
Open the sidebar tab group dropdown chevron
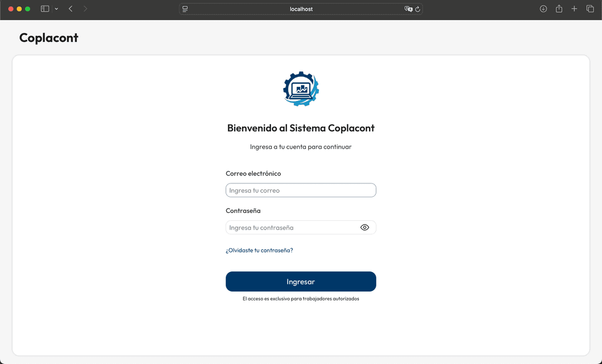56,9
